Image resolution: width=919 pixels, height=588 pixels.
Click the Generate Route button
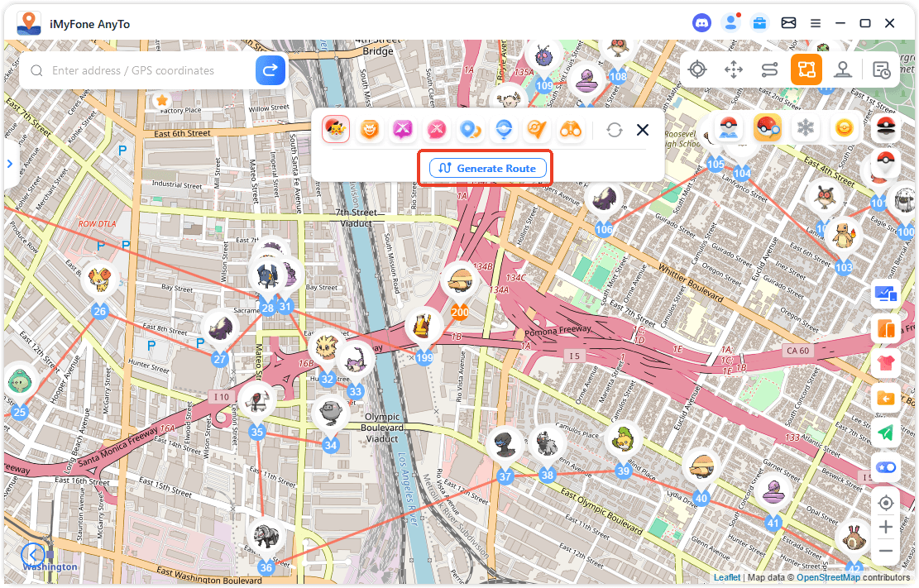[x=487, y=168]
